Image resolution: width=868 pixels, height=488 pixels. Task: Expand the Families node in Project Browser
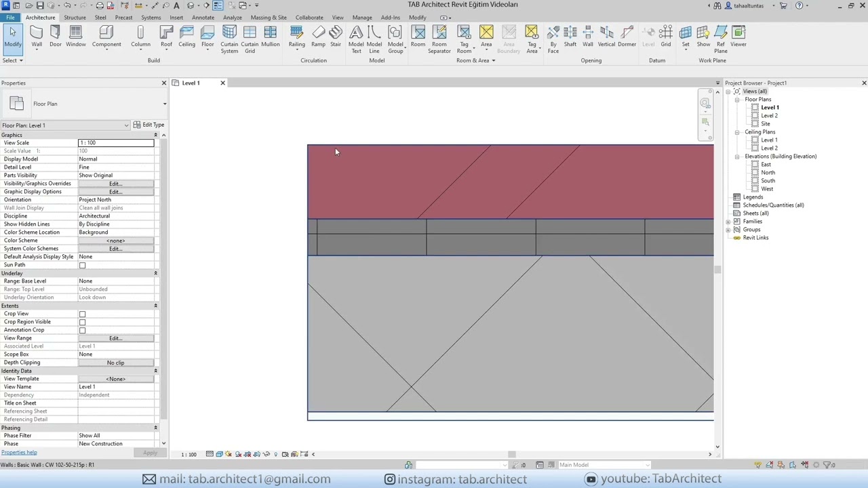(x=728, y=222)
